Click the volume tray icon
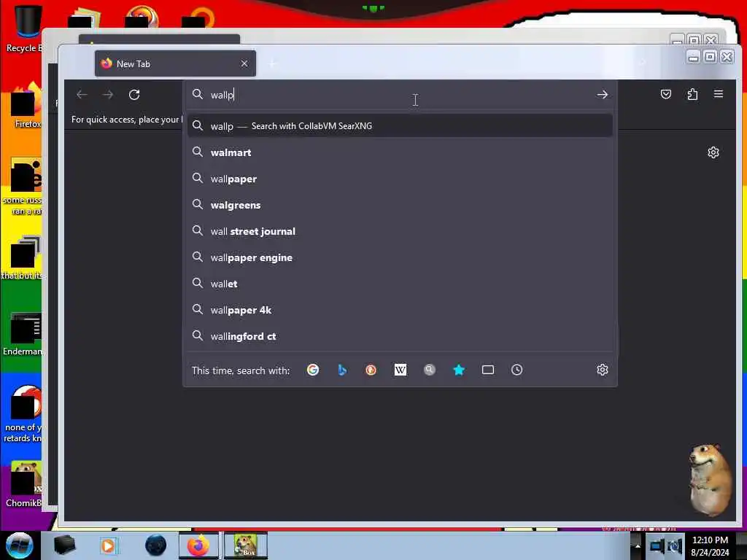The height and width of the screenshot is (560, 747). (x=675, y=545)
